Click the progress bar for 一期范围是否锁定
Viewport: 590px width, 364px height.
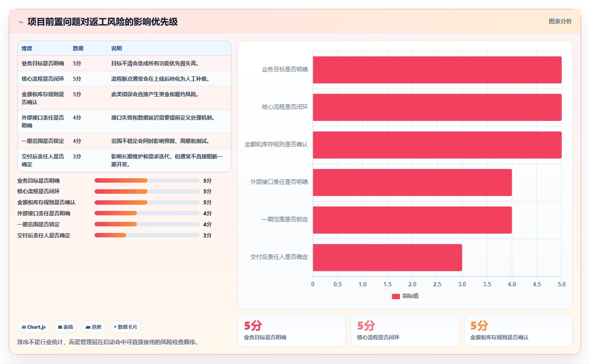(x=147, y=224)
